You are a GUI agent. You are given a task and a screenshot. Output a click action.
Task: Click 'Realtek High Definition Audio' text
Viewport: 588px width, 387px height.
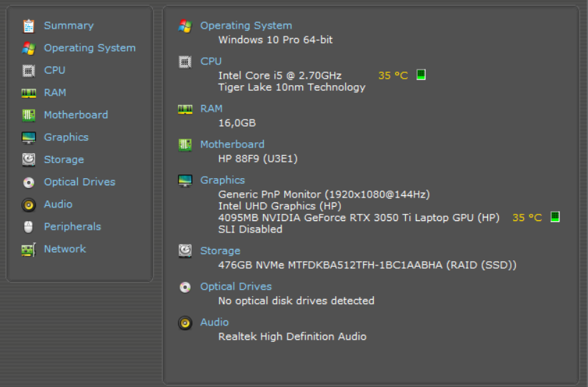[292, 337]
